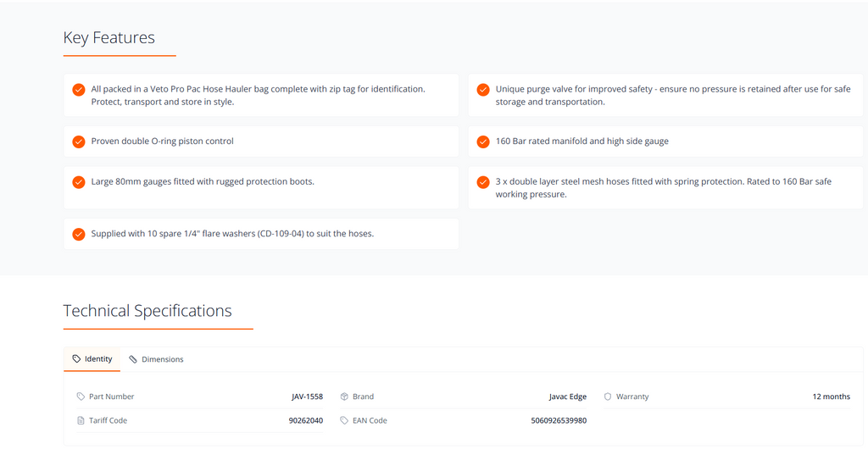Open the Identity specifications tab
Image resolution: width=868 pixels, height=455 pixels.
92,359
